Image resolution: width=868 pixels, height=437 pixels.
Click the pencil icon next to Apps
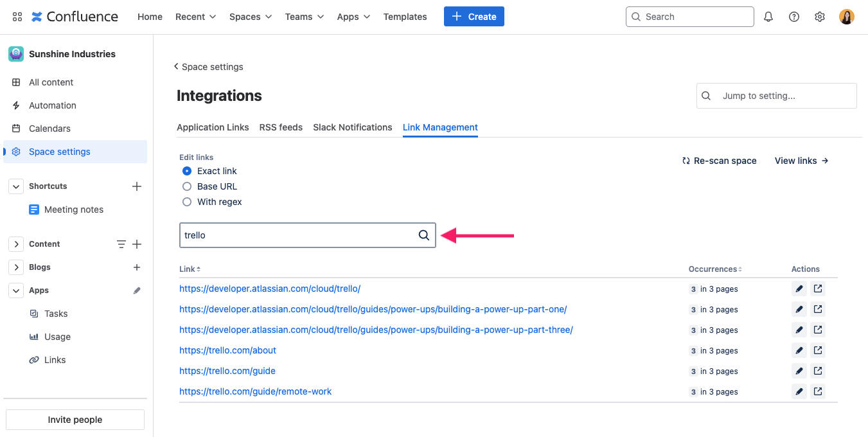click(136, 290)
